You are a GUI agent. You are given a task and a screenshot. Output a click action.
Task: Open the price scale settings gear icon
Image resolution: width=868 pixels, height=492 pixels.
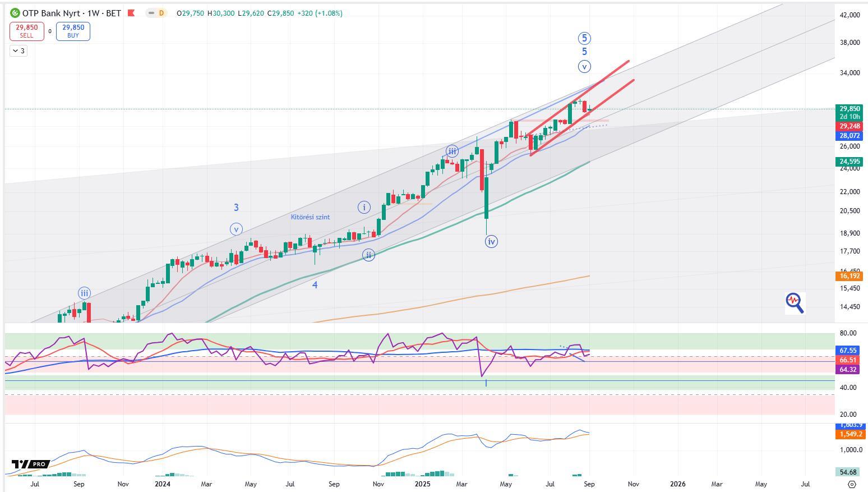coord(852,484)
